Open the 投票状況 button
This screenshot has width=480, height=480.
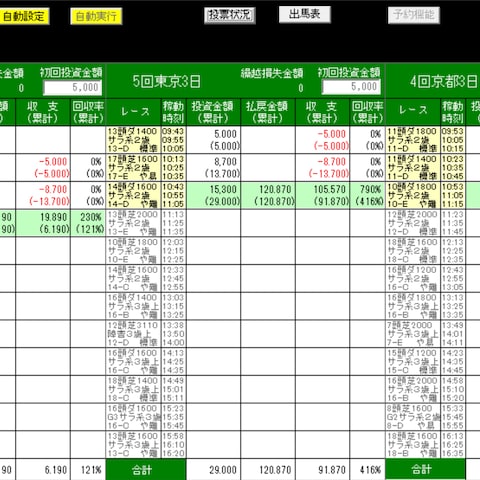(230, 15)
